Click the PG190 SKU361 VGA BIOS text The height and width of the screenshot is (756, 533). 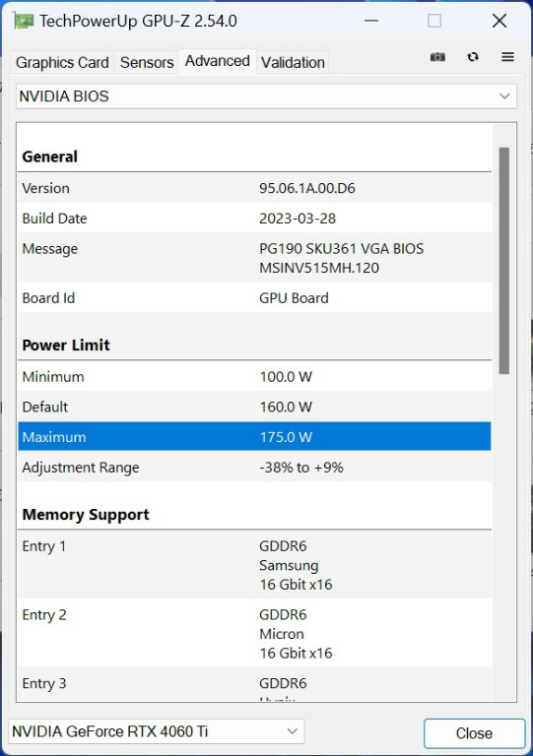tap(342, 249)
